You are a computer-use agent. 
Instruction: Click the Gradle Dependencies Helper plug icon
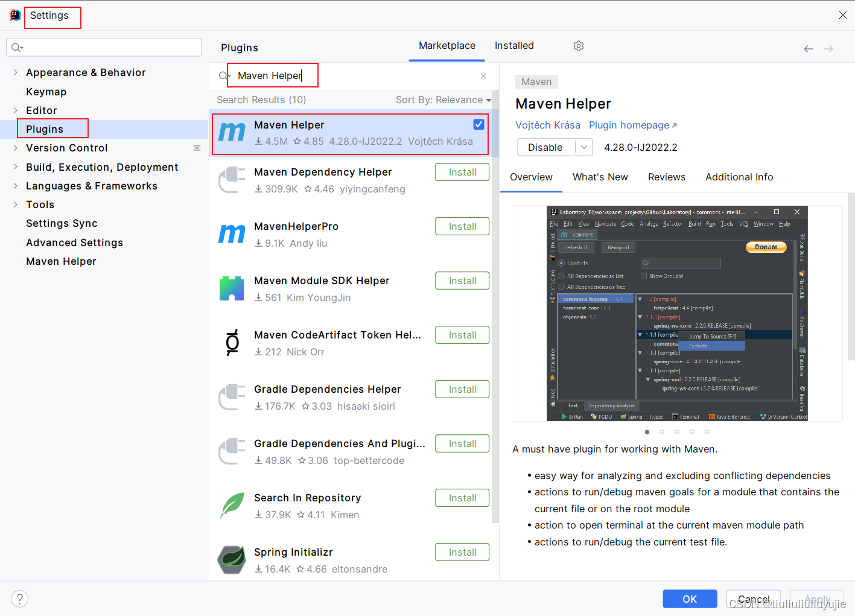tap(232, 397)
